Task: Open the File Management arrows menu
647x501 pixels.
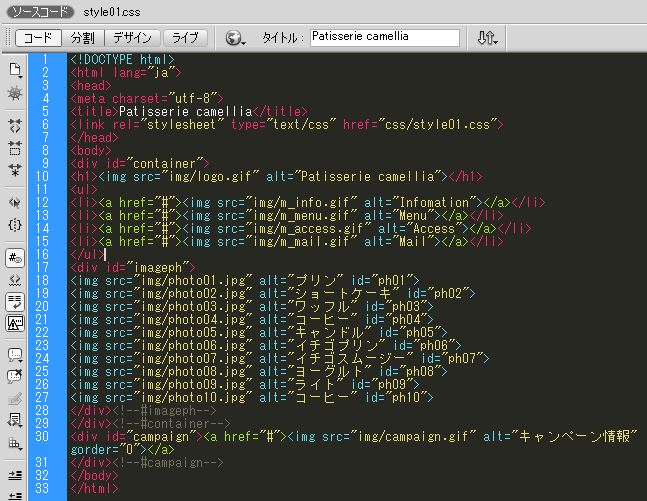Action: [487, 38]
